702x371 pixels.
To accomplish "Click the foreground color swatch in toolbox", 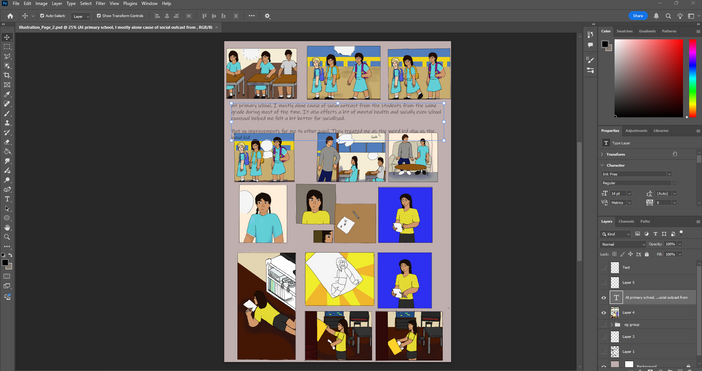I will click(5, 263).
